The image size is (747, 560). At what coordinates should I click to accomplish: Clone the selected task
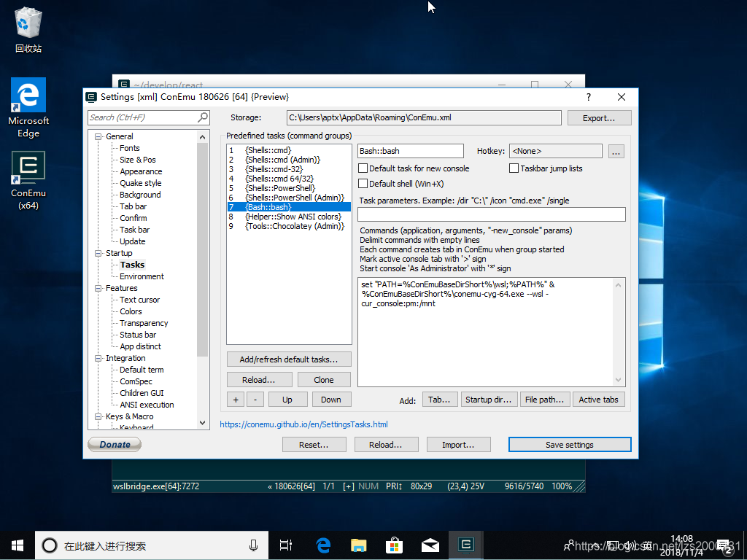[x=324, y=380]
